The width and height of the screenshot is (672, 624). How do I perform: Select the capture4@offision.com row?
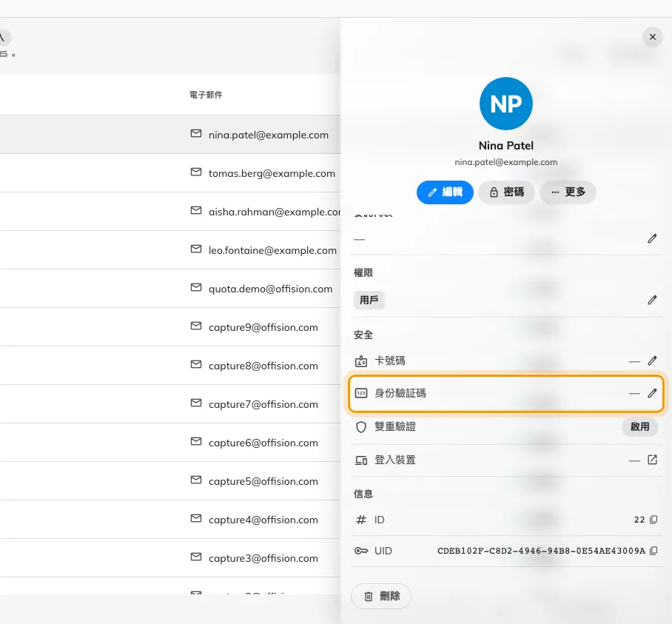pos(170,520)
